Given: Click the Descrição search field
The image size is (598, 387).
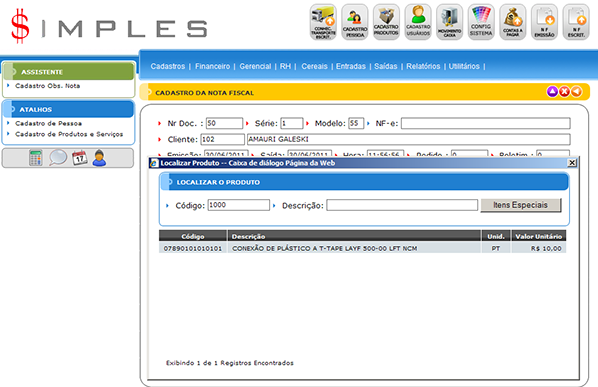Looking at the screenshot, I should pos(402,205).
